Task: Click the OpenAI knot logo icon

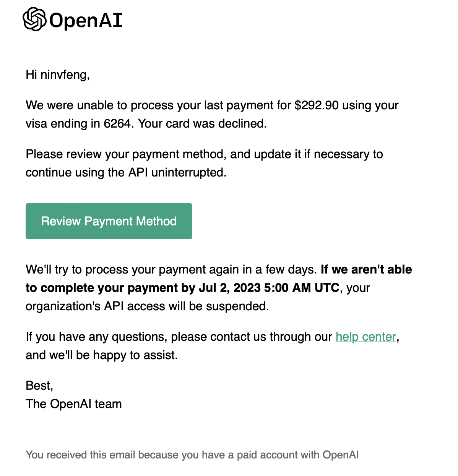Action: point(34,19)
